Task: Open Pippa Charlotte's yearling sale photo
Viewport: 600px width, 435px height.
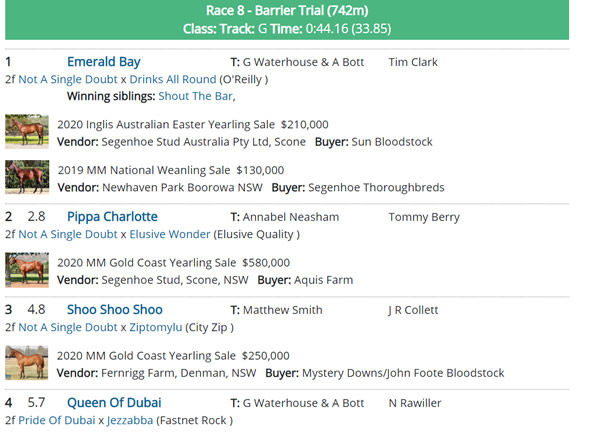Action: [x=27, y=270]
